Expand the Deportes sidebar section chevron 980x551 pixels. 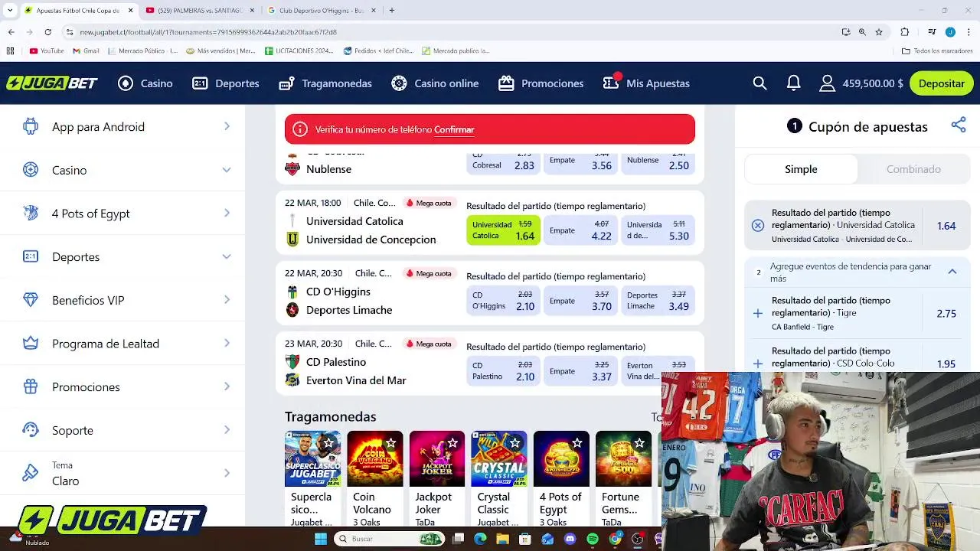(227, 256)
